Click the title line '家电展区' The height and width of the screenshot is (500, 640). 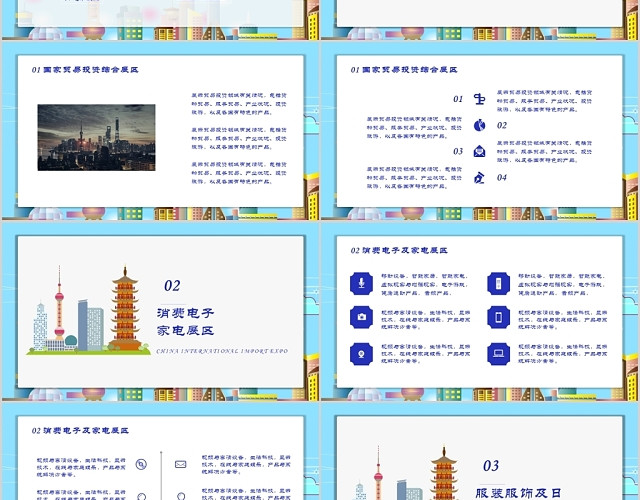click(x=185, y=330)
